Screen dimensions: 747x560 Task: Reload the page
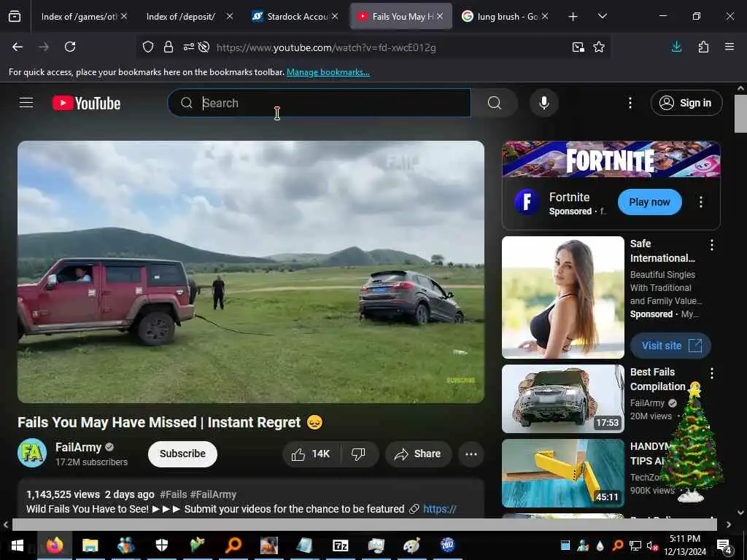pos(70,47)
